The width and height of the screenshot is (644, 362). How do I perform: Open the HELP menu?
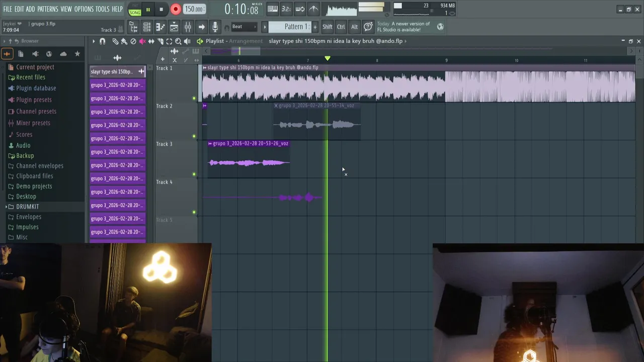point(117,9)
